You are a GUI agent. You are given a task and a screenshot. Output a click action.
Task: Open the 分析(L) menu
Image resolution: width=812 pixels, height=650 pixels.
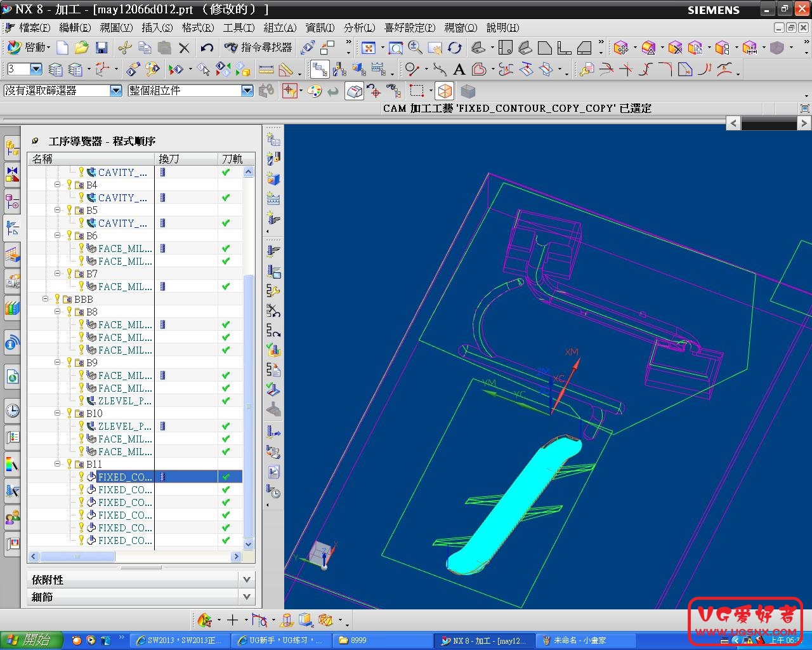point(359,28)
